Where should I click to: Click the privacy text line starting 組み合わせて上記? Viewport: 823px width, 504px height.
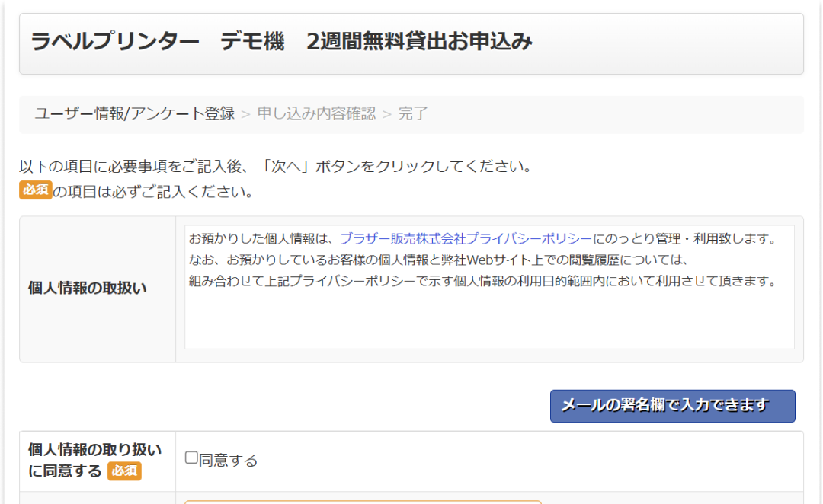pyautogui.click(x=482, y=281)
